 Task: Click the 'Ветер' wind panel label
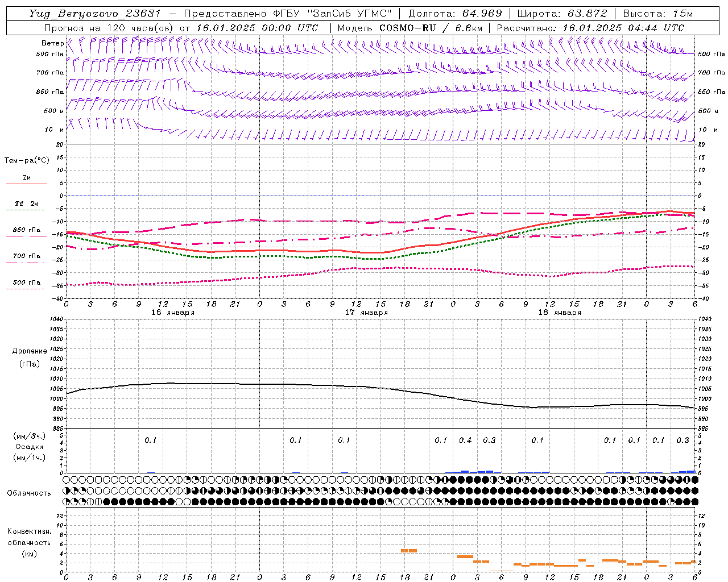[52, 43]
